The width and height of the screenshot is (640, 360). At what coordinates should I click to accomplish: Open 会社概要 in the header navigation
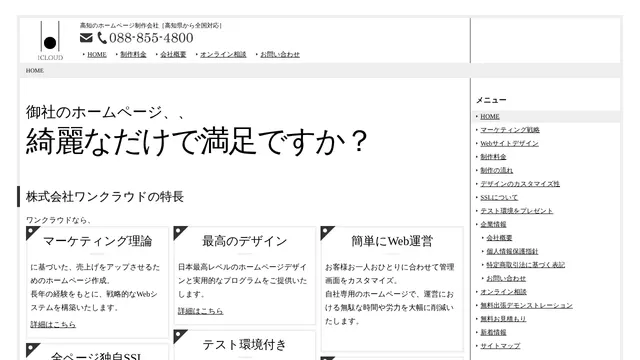[173, 55]
